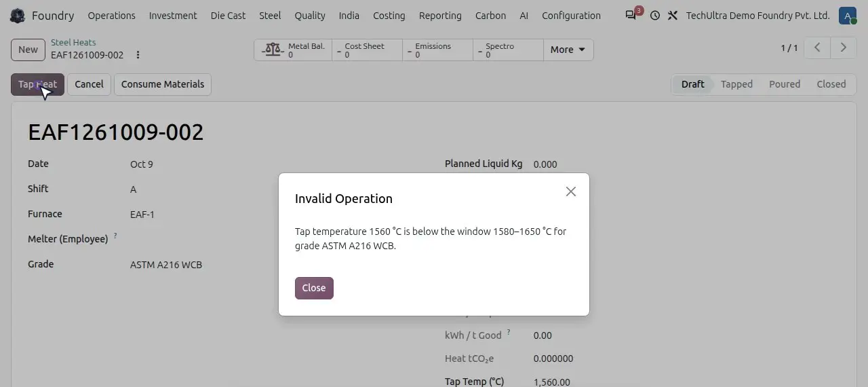
Task: Go to the previous record arrow
Action: point(817,48)
